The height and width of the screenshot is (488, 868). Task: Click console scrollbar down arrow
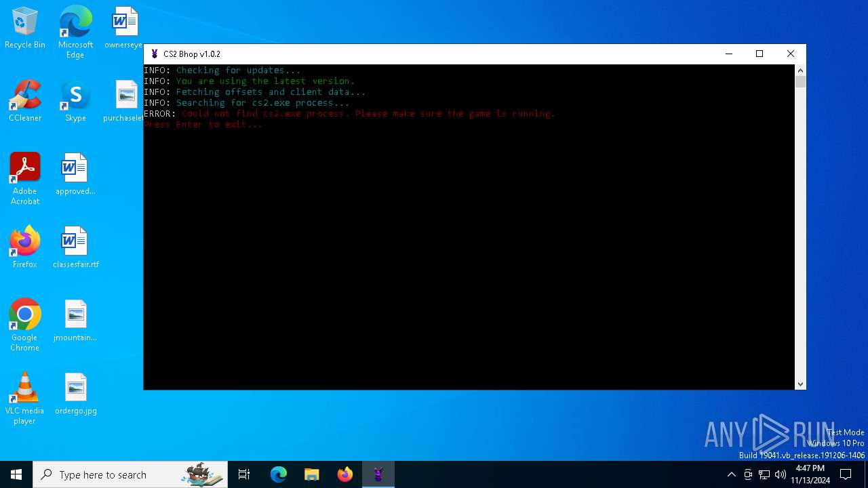pos(800,384)
